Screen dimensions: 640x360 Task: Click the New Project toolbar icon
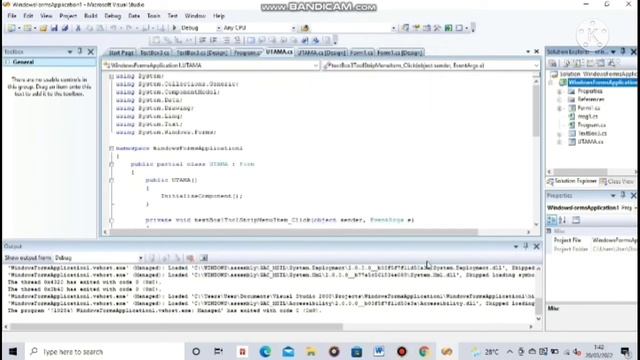click(11, 28)
